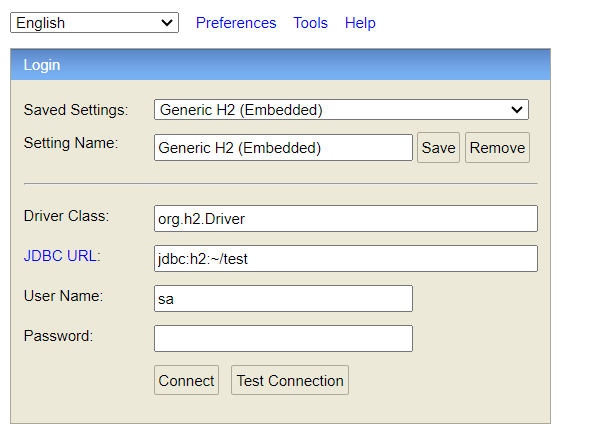Click the Saved Settings chevron arrow
Image resolution: width=602 pixels, height=442 pixels.
pos(517,110)
